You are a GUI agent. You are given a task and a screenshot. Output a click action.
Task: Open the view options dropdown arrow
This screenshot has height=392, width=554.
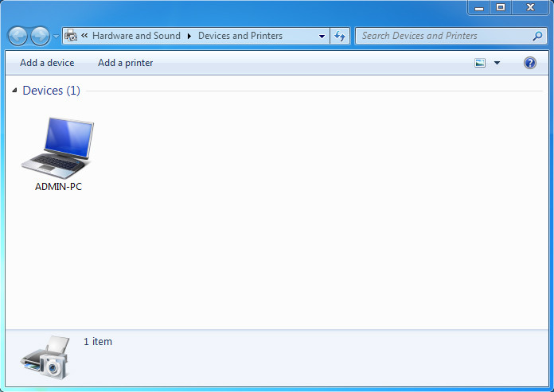tap(497, 63)
